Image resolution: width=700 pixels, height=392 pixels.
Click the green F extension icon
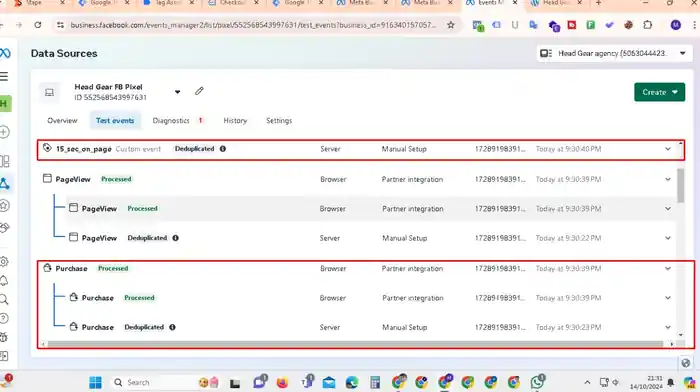(591, 25)
